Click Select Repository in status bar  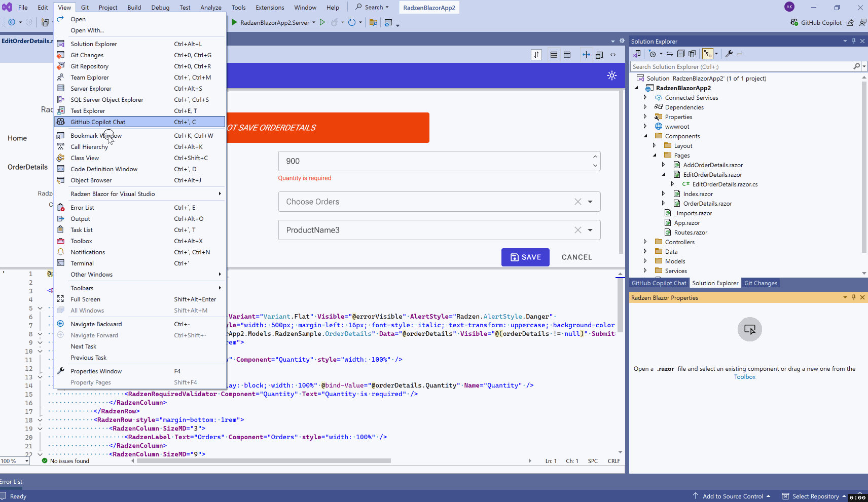814,496
